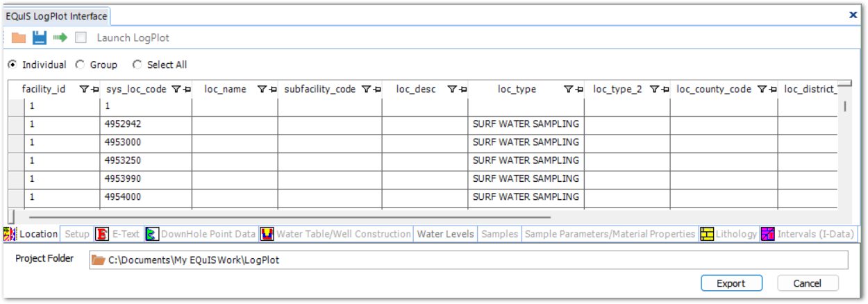The height and width of the screenshot is (304, 868).
Task: Open the filter dropdown for loc_type column
Action: (x=568, y=90)
